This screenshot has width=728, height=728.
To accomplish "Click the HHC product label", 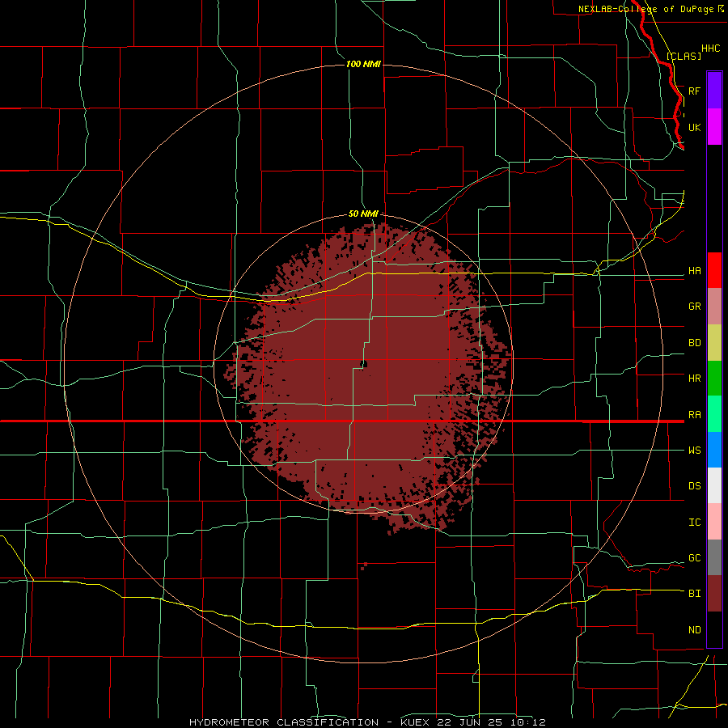I will [x=710, y=49].
